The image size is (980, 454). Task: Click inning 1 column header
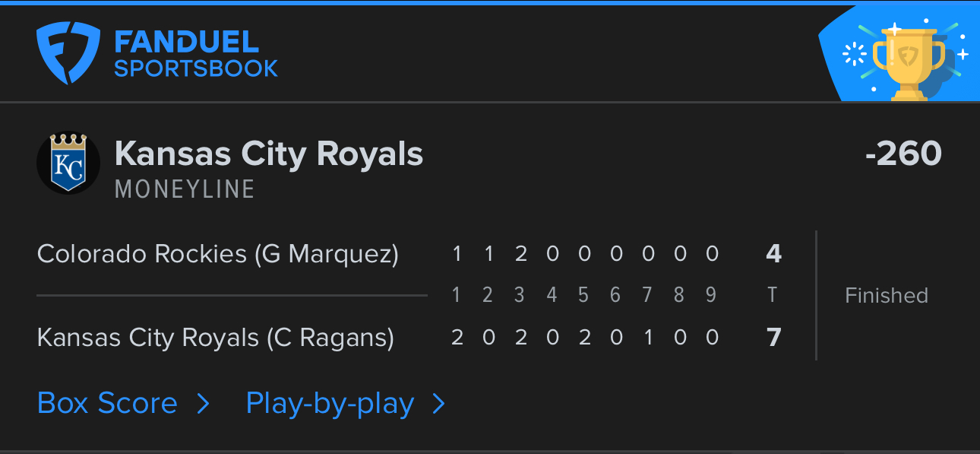(456, 295)
